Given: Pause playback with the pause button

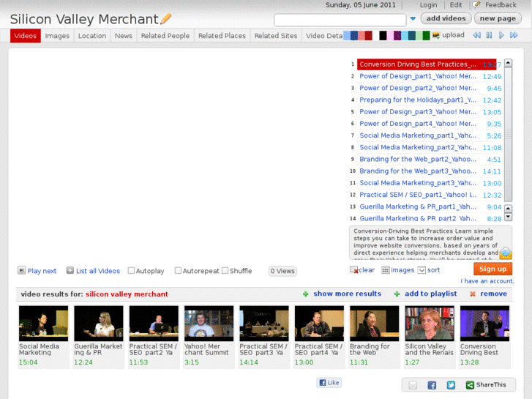Looking at the screenshot, I should (x=489, y=35).
